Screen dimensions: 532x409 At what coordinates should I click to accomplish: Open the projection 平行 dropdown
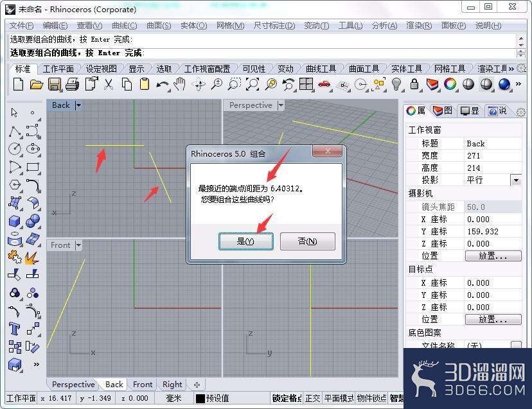click(x=516, y=180)
